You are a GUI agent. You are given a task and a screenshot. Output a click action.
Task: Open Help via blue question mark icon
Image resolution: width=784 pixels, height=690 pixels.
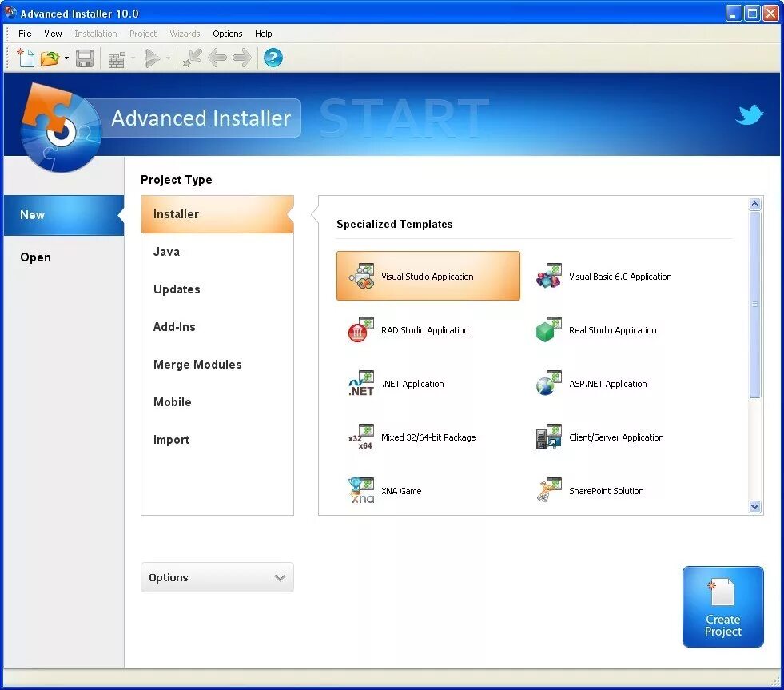pos(273,58)
